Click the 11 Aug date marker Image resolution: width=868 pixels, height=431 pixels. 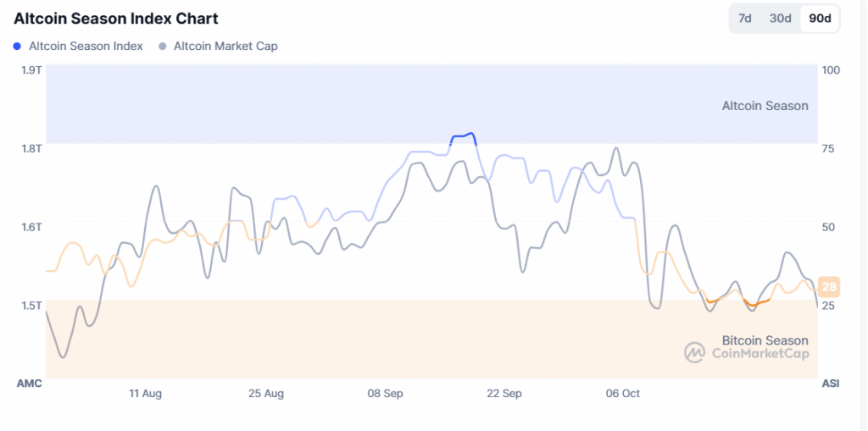click(x=145, y=393)
